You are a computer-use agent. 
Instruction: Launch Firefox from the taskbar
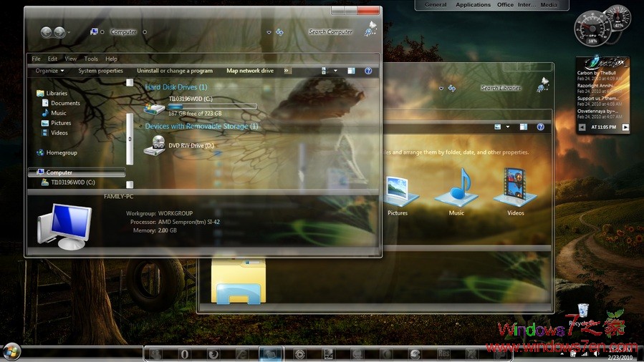pyautogui.click(x=213, y=354)
